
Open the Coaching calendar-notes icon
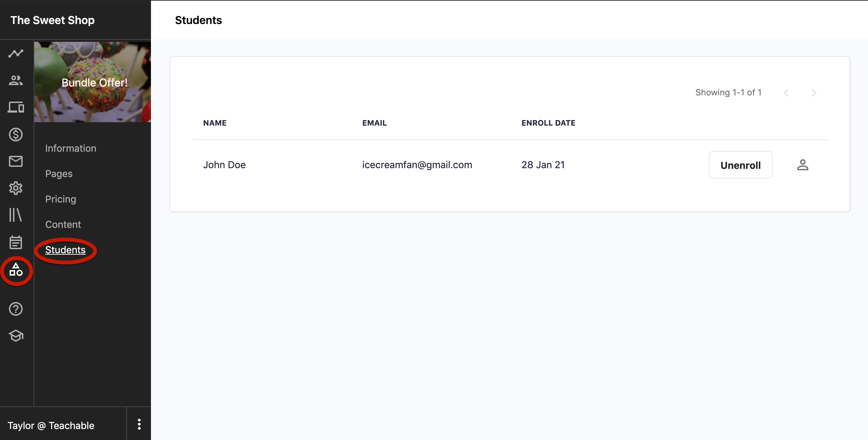(x=16, y=242)
